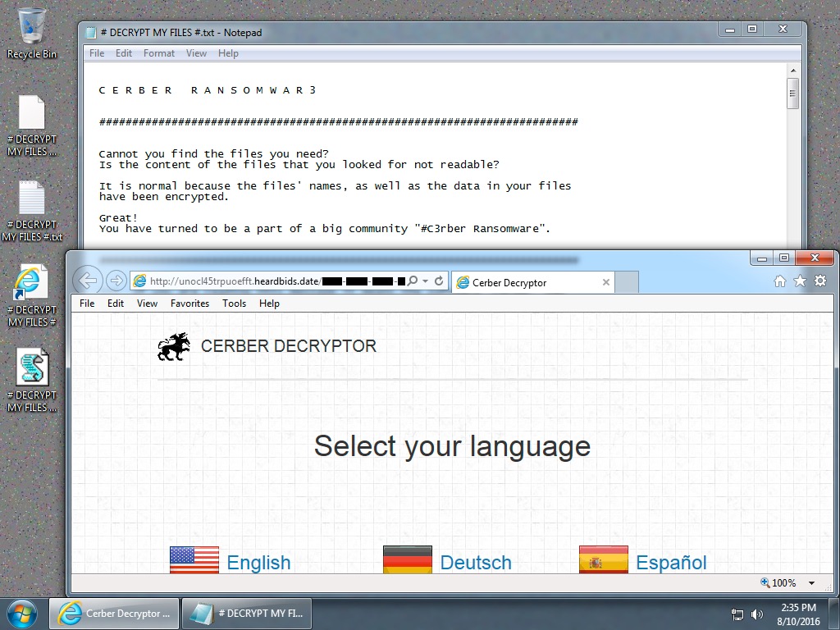840x630 pixels.
Task: Switch to the Cerber Decryptor browser tab
Action: coord(525,282)
